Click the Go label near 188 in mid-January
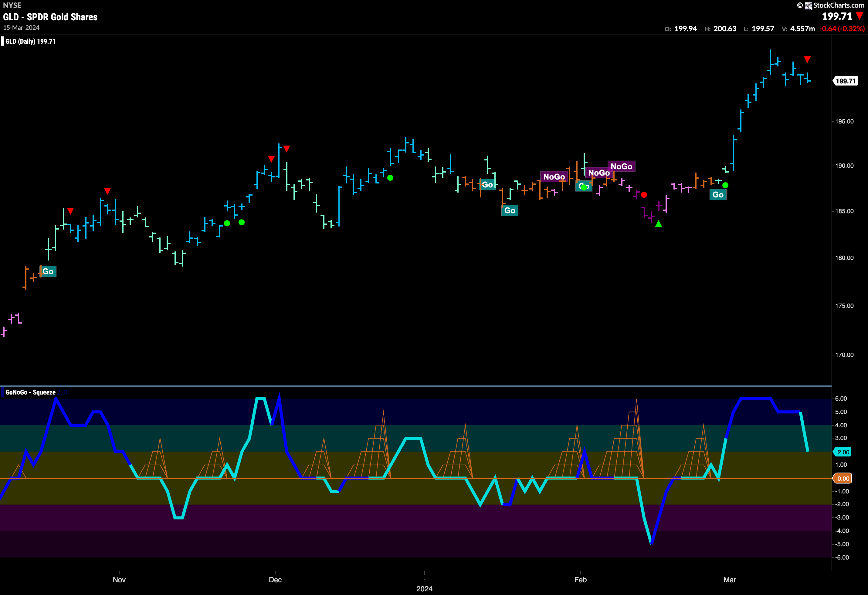Image resolution: width=868 pixels, height=595 pixels. [x=487, y=184]
